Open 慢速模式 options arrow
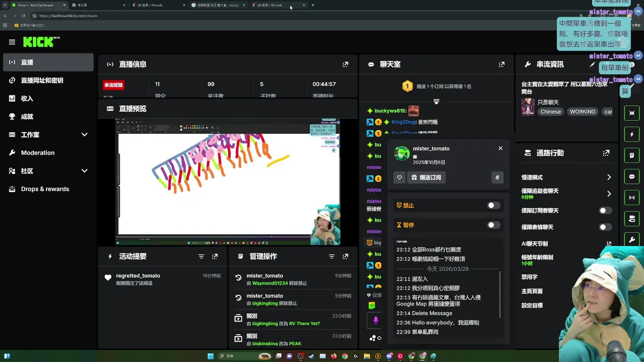 [609, 177]
